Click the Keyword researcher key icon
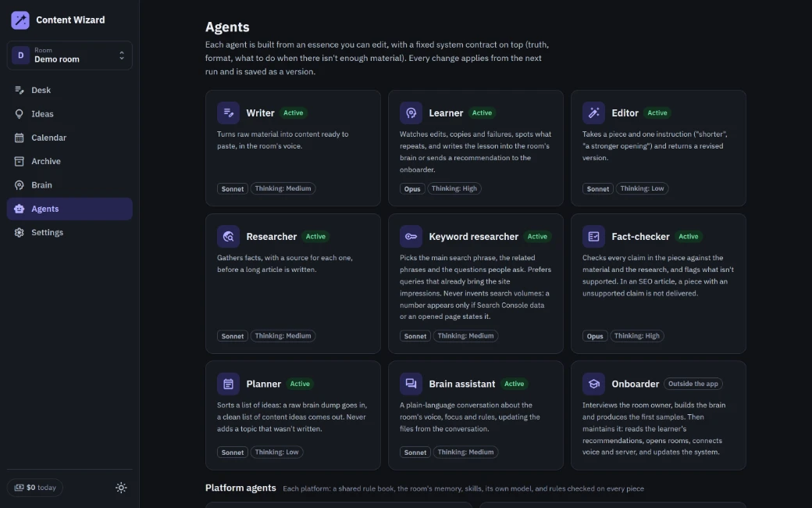812x508 pixels. coord(411,236)
